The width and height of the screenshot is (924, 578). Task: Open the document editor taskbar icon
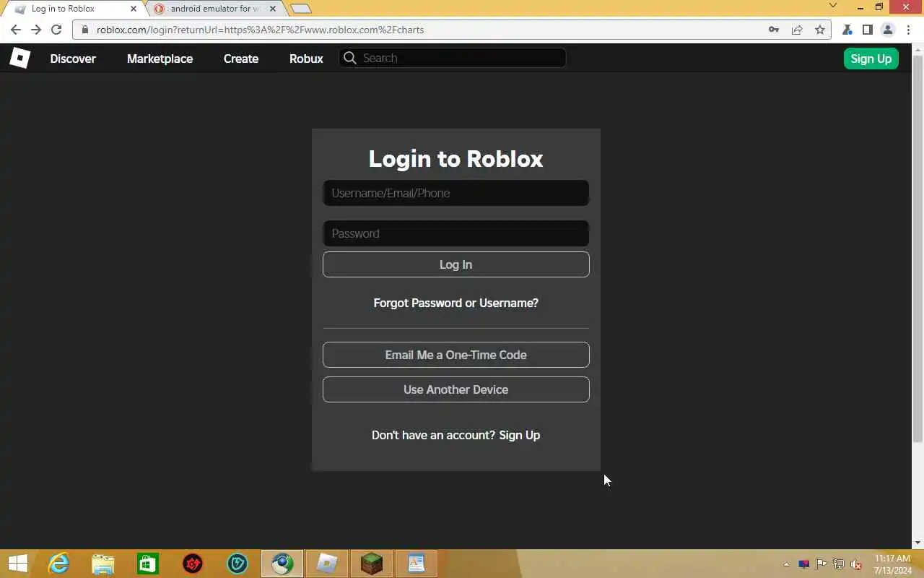click(417, 564)
